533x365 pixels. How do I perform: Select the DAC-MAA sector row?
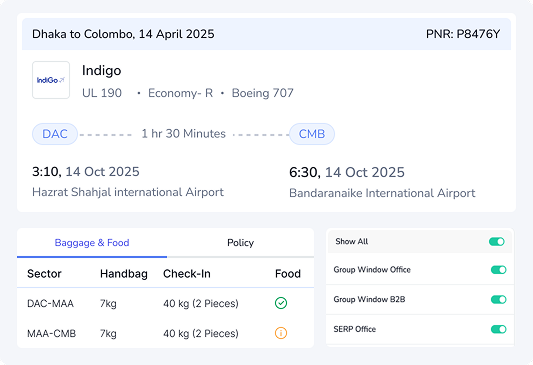(x=165, y=303)
